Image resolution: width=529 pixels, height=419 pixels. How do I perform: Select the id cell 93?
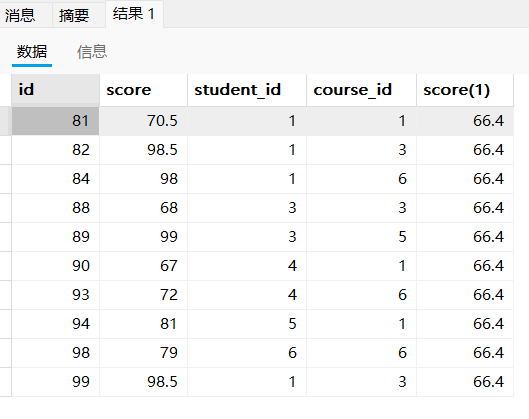click(x=55, y=295)
